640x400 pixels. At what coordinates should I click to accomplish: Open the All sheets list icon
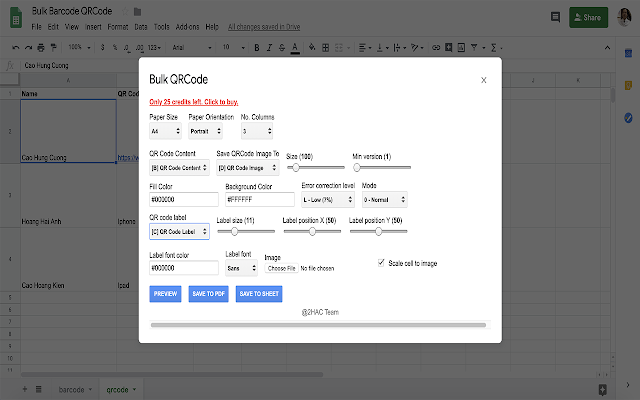pyautogui.click(x=38, y=389)
